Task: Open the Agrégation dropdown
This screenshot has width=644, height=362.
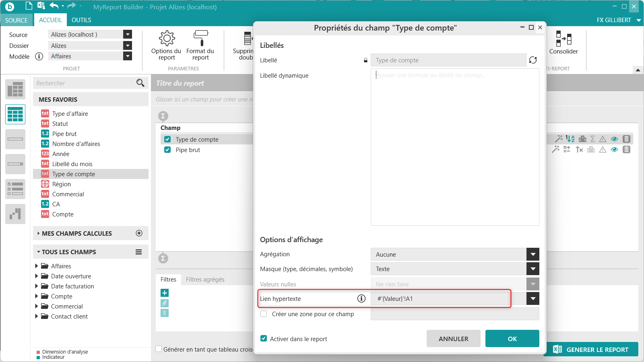Action: (x=533, y=254)
